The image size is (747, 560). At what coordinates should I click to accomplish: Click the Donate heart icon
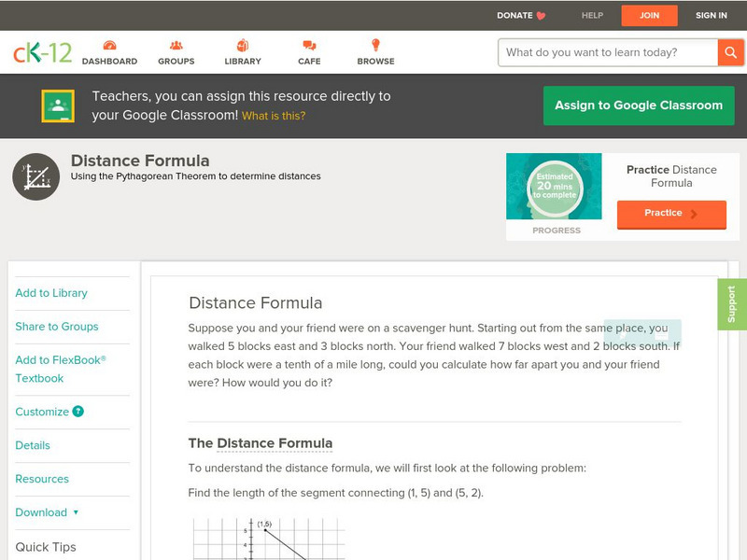[x=541, y=16]
